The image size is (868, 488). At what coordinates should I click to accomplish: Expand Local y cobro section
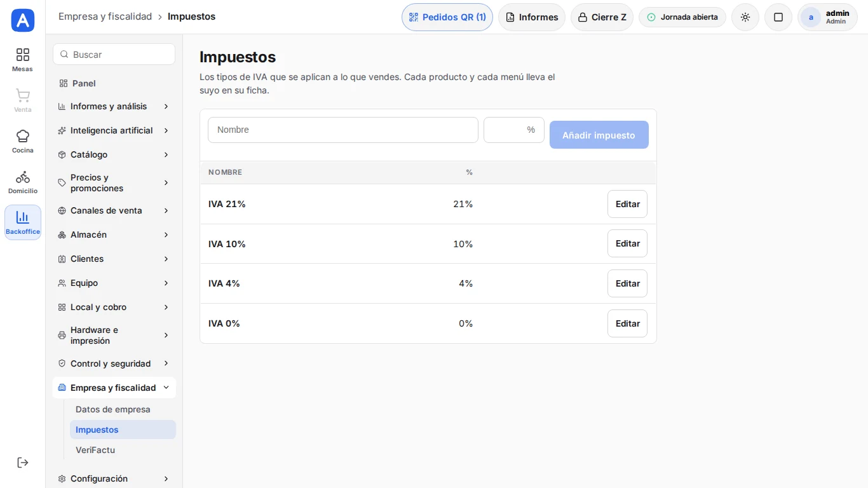[x=114, y=307]
